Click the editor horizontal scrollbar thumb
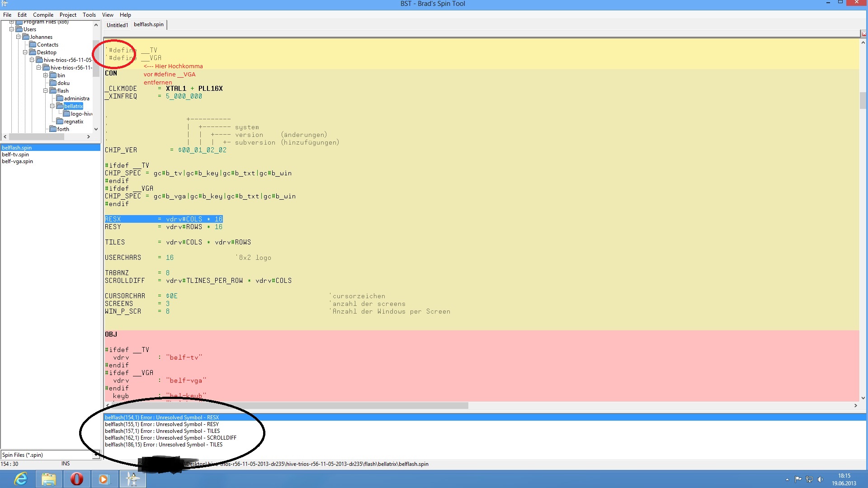Image resolution: width=868 pixels, height=488 pixels. tap(289, 406)
